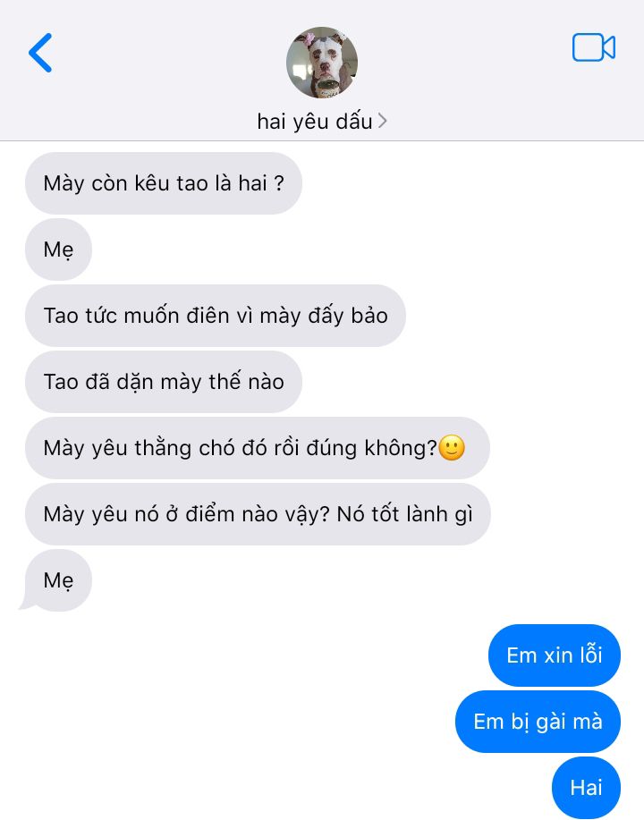Tap smiley emoji in gray message
644x820 pixels.
[452, 448]
